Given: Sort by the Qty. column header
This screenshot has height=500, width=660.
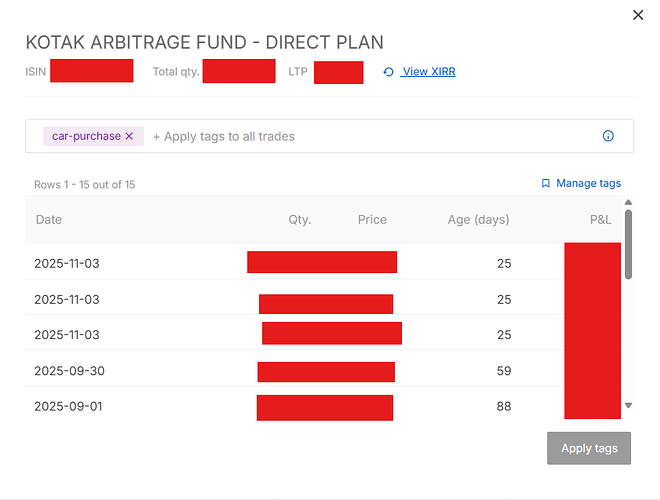Looking at the screenshot, I should point(300,220).
